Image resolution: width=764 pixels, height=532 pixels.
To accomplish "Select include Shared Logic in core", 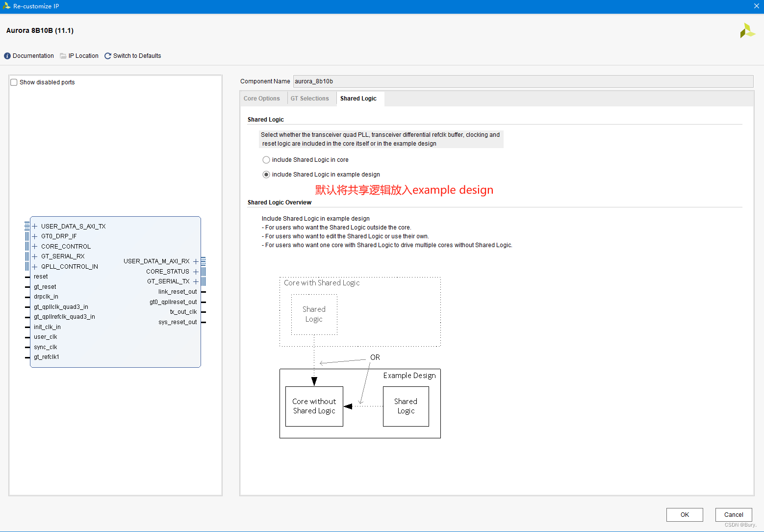I will (x=266, y=160).
